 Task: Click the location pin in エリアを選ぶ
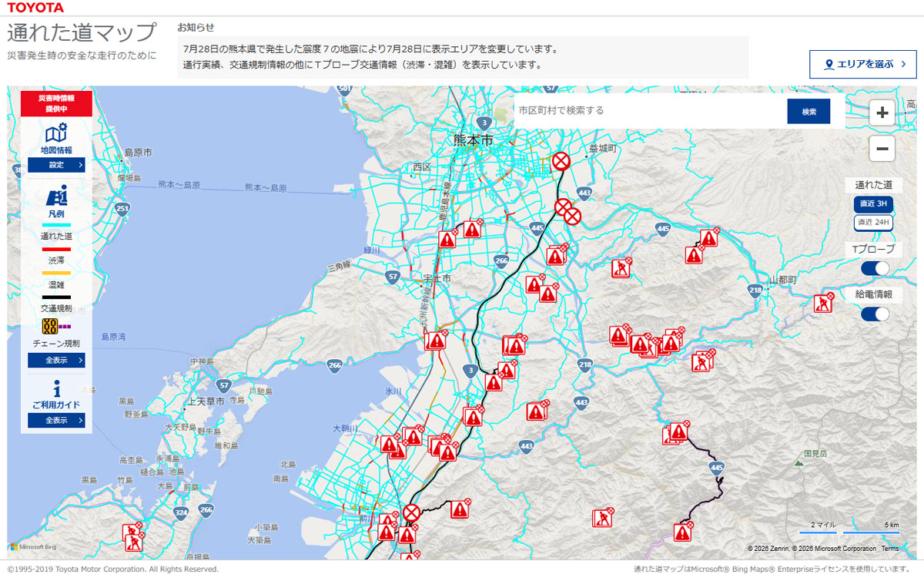(x=829, y=65)
